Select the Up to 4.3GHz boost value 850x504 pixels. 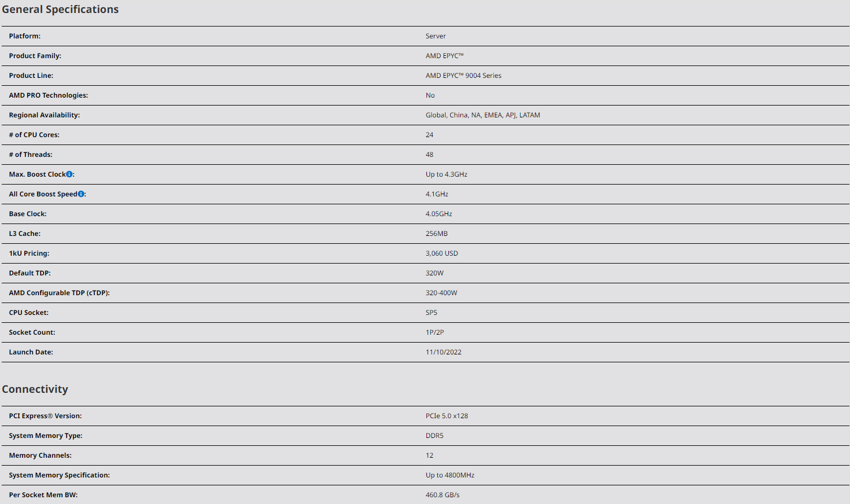(447, 174)
